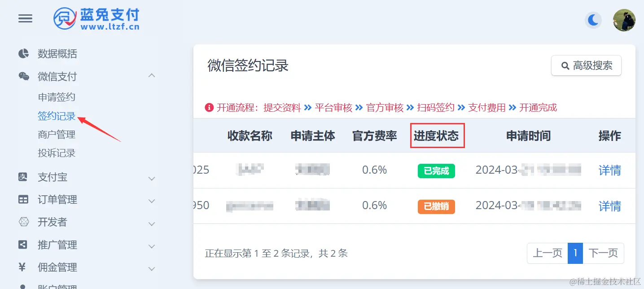Open 详情 for the 已撤销 record
The width and height of the screenshot is (644, 289).
coord(610,206)
